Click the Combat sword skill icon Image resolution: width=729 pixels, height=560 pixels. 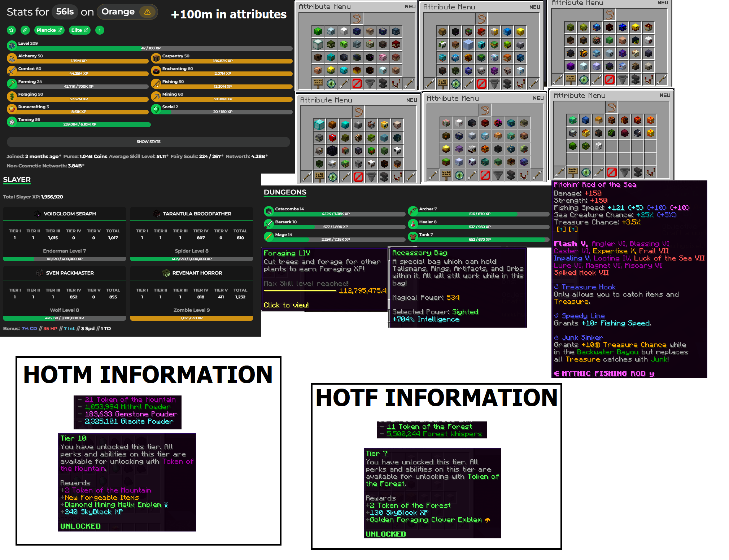click(12, 70)
